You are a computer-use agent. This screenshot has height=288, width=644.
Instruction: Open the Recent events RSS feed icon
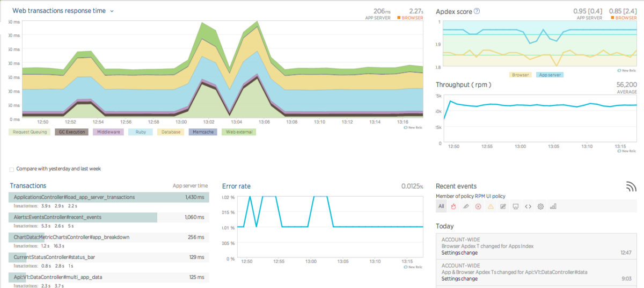coord(631,186)
